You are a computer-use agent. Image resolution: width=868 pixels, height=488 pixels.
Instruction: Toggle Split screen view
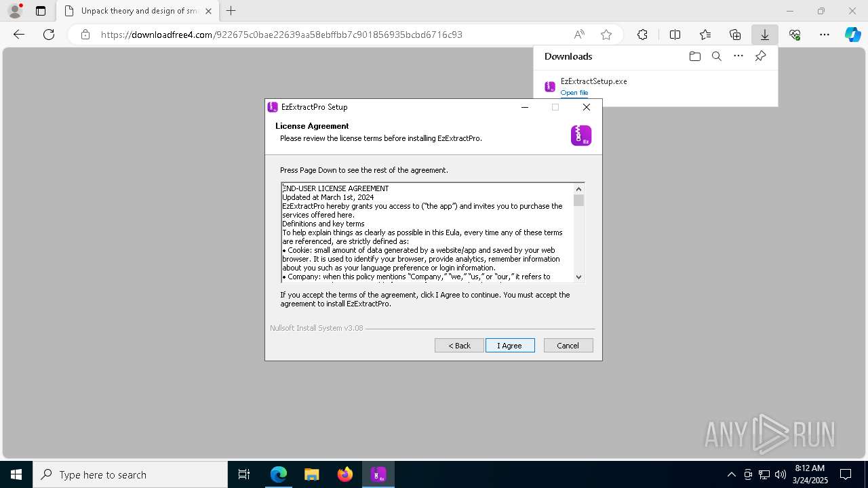pyautogui.click(x=675, y=35)
